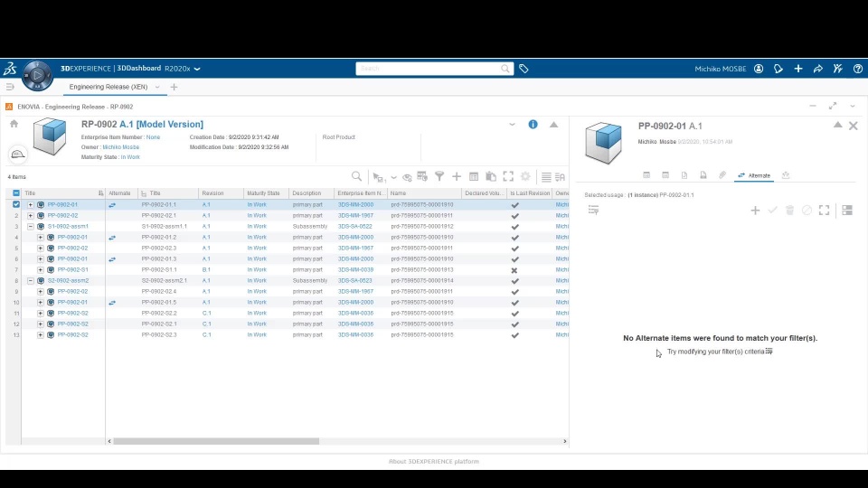
Task: Click the upload share tab after Alternate
Action: click(x=786, y=175)
